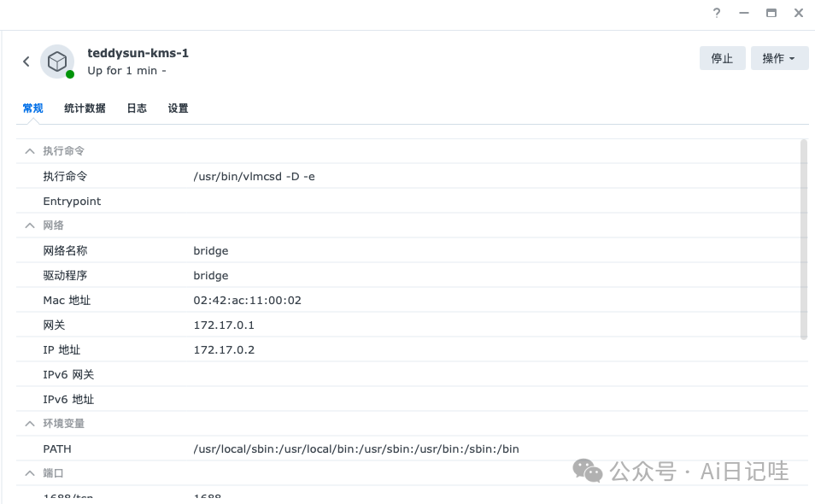
Task: Click the Mac 地址 value row
Action: point(247,301)
